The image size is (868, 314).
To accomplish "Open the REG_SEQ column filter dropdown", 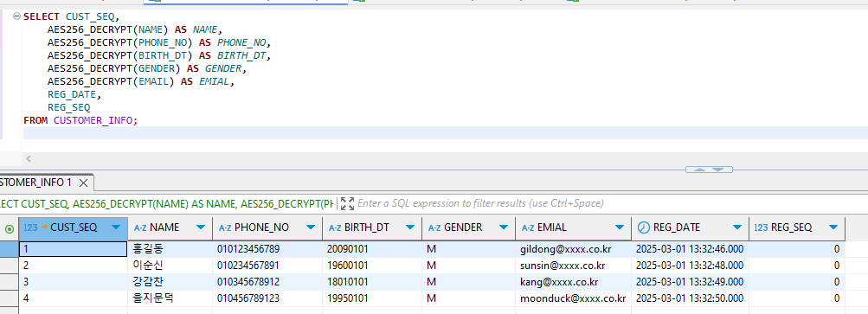I will click(x=833, y=227).
